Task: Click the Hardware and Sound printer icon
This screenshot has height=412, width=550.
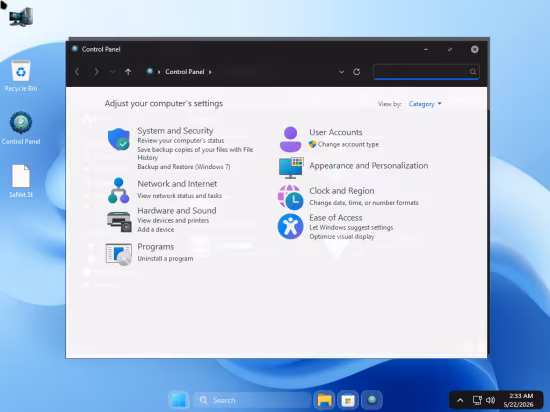Action: pyautogui.click(x=119, y=222)
